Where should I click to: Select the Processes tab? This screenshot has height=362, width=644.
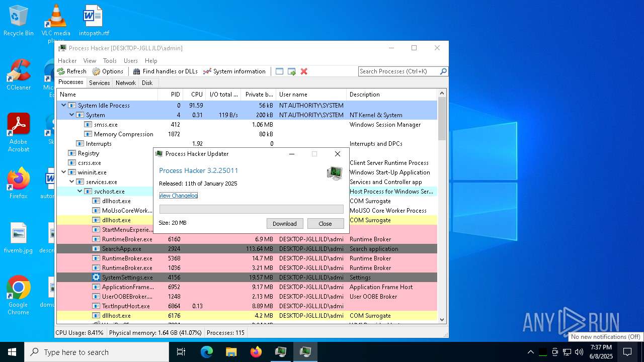[71, 82]
